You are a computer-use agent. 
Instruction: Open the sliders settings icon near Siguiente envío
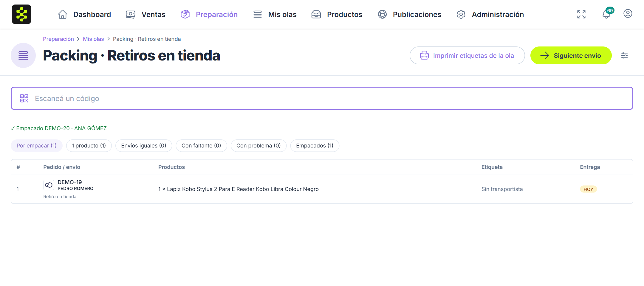tap(624, 55)
